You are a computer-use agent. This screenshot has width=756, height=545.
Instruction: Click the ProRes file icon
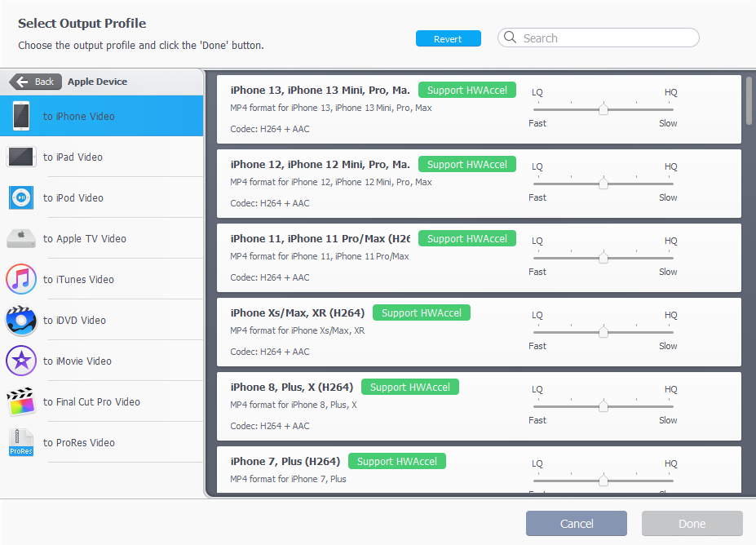coord(21,442)
